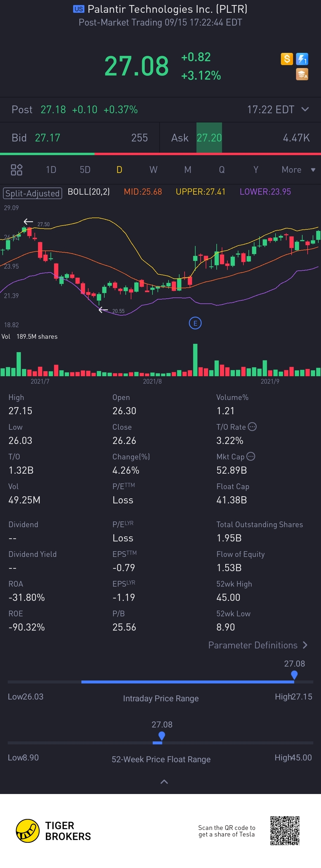Tap the Intraday Price Range marker

pyautogui.click(x=294, y=675)
